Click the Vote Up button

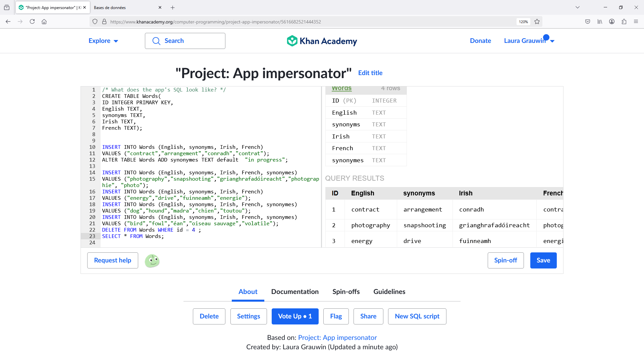click(295, 316)
